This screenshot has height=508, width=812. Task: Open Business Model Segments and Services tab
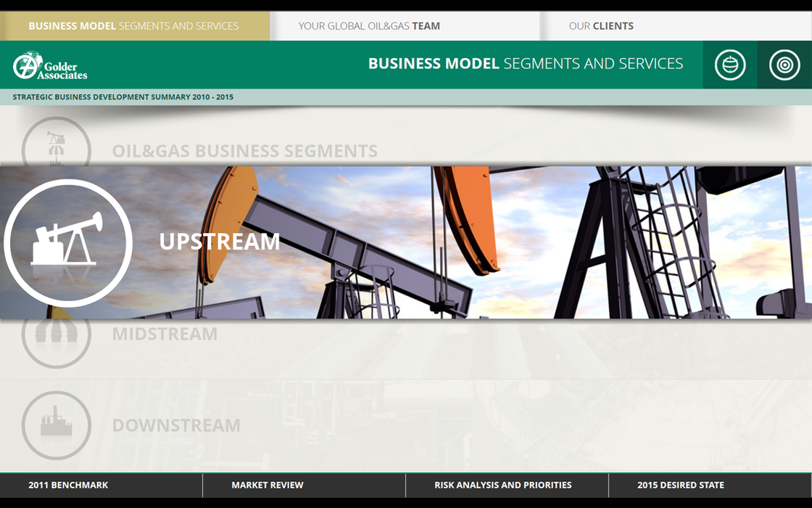pos(134,26)
